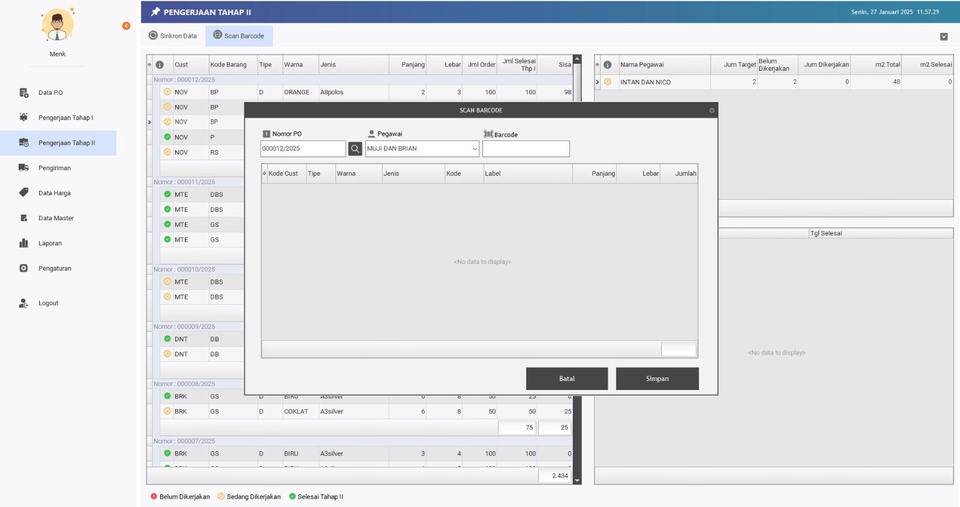Close the Scan Barcode dialog
Viewport: 960px width, 507px height.
711,110
